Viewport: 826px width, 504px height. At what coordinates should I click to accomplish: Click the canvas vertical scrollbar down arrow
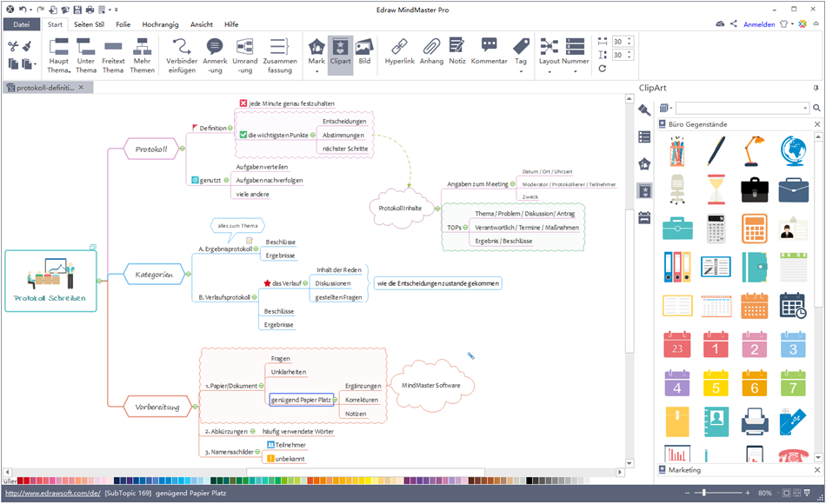(629, 463)
